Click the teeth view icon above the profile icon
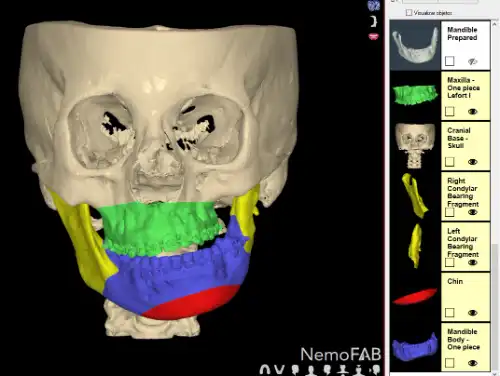This screenshot has height=376, width=500. tap(374, 6)
